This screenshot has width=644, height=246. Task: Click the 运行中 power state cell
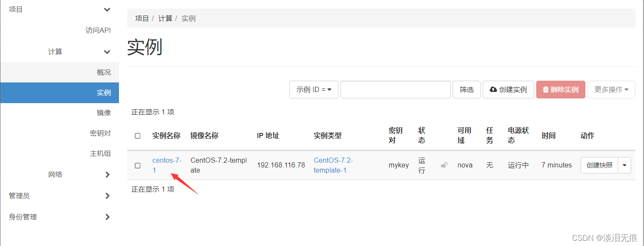pos(518,165)
